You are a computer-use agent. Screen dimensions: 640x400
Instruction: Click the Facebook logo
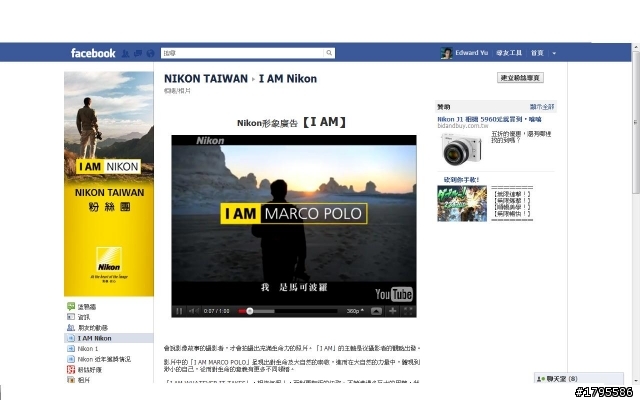(93, 53)
